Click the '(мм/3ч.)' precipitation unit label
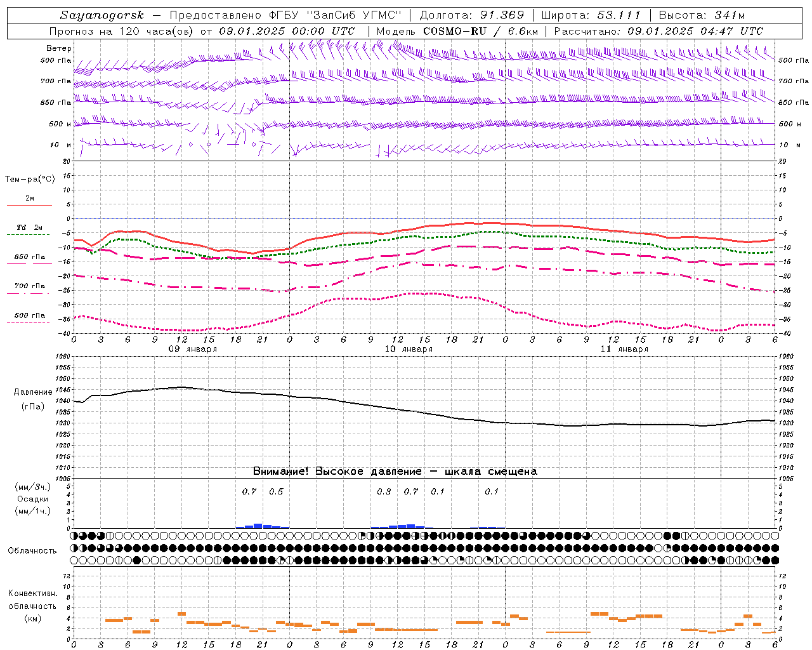 tap(32, 487)
